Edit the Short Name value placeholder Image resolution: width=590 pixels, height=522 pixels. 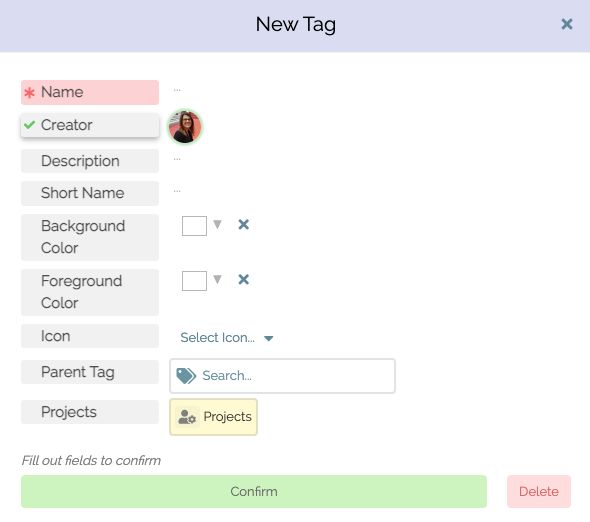pos(177,191)
